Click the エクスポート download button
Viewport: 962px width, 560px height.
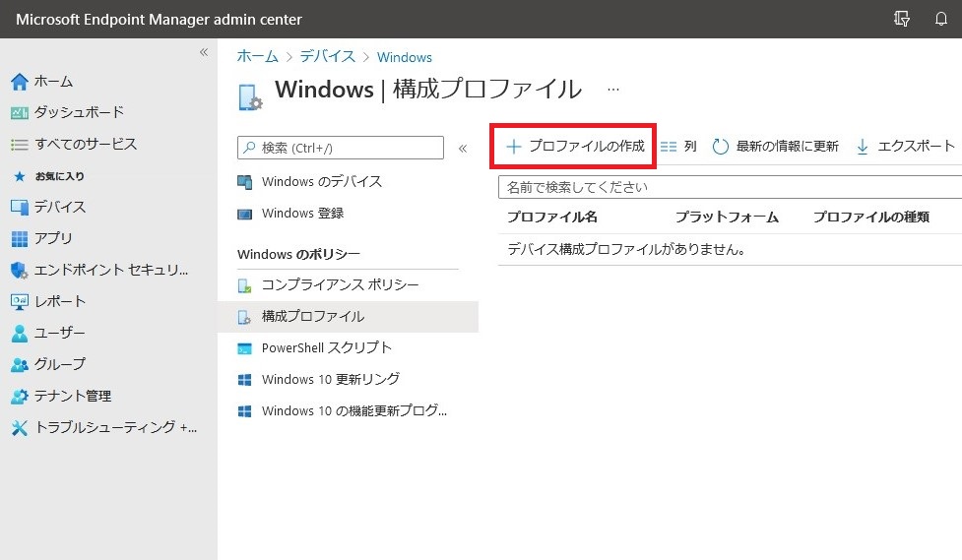pyautogui.click(x=906, y=147)
